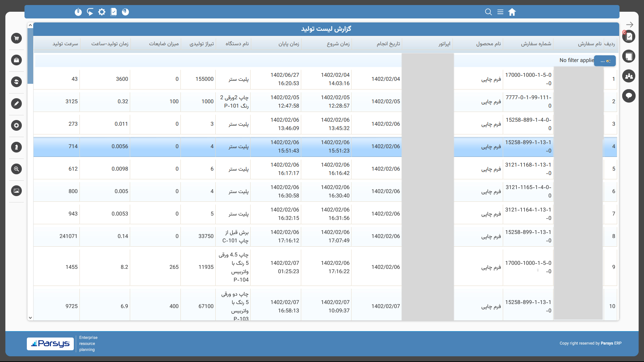Open the shopping cart sidebar module
This screenshot has height=362, width=644.
click(x=16, y=38)
